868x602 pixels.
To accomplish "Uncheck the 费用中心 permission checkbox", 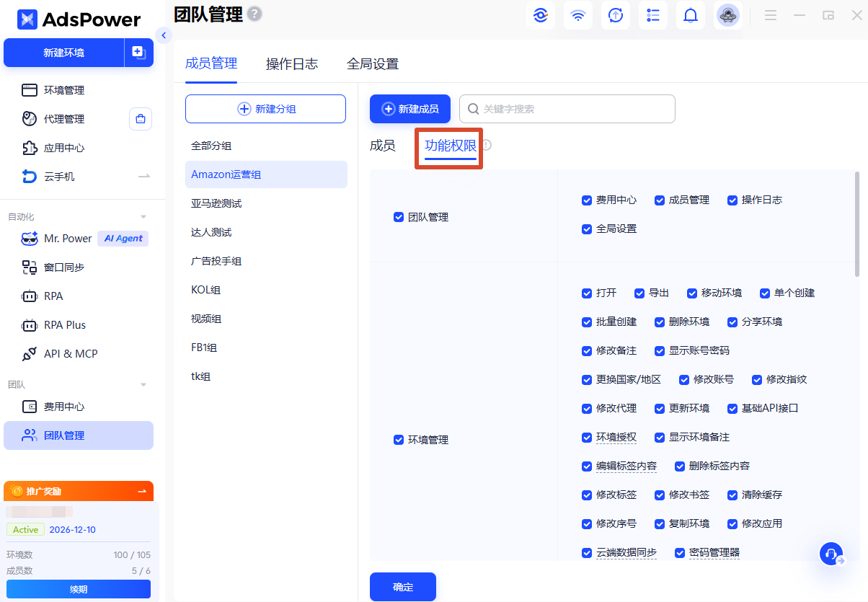I will (x=587, y=200).
